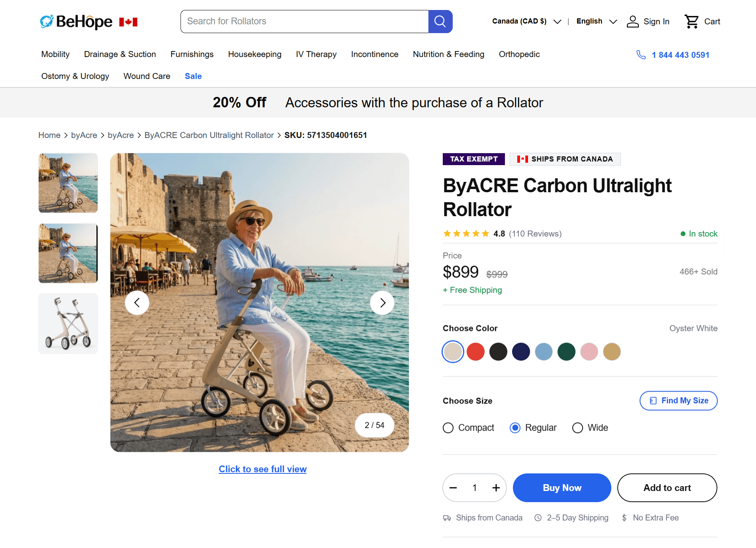
Task: Click Add to cart
Action: coord(667,488)
